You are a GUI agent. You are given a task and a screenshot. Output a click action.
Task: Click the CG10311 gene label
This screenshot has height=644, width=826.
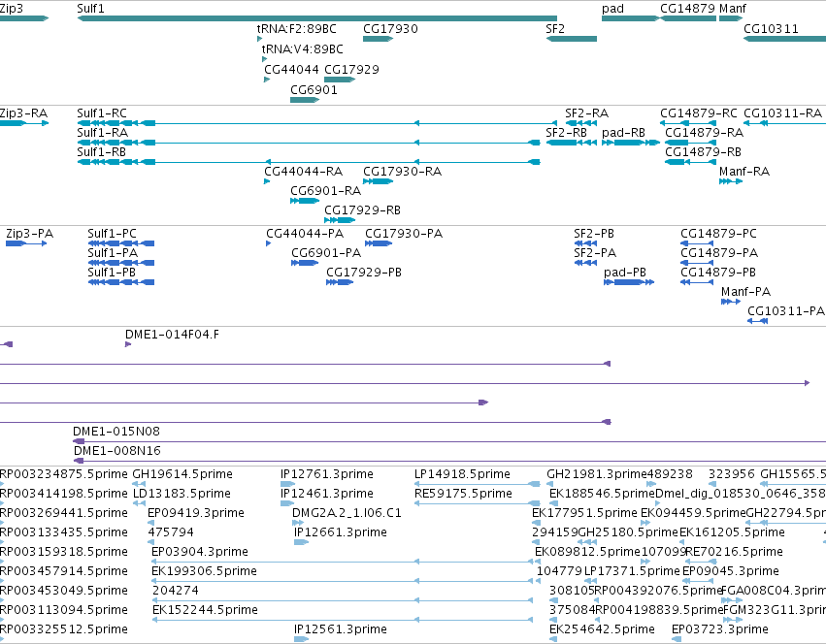pyautogui.click(x=771, y=29)
